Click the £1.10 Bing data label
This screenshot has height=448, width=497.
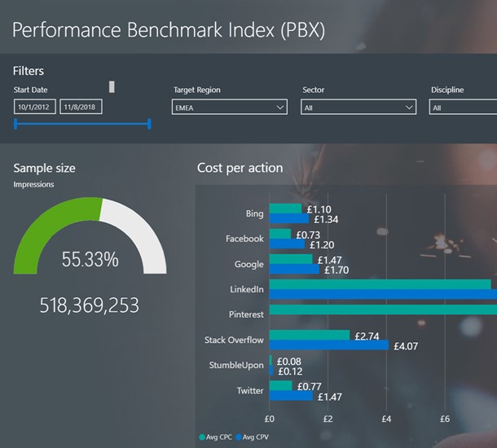319,209
